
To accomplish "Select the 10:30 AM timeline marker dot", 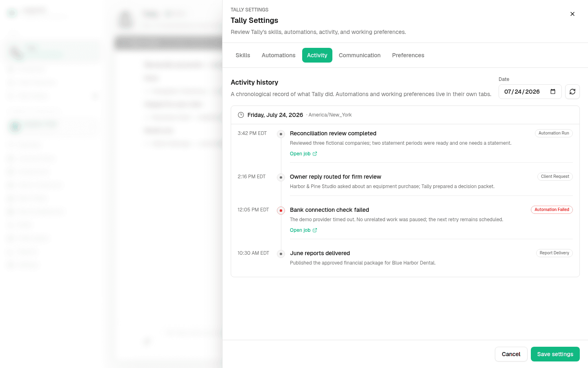I will (281, 254).
